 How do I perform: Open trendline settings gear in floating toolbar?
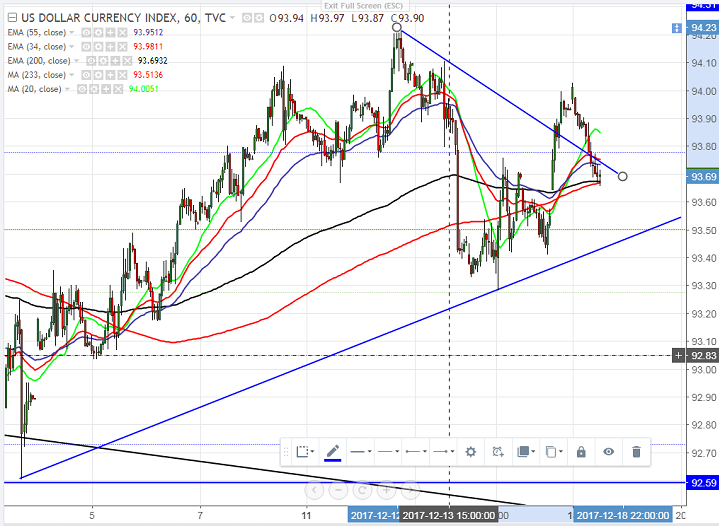pos(470,452)
